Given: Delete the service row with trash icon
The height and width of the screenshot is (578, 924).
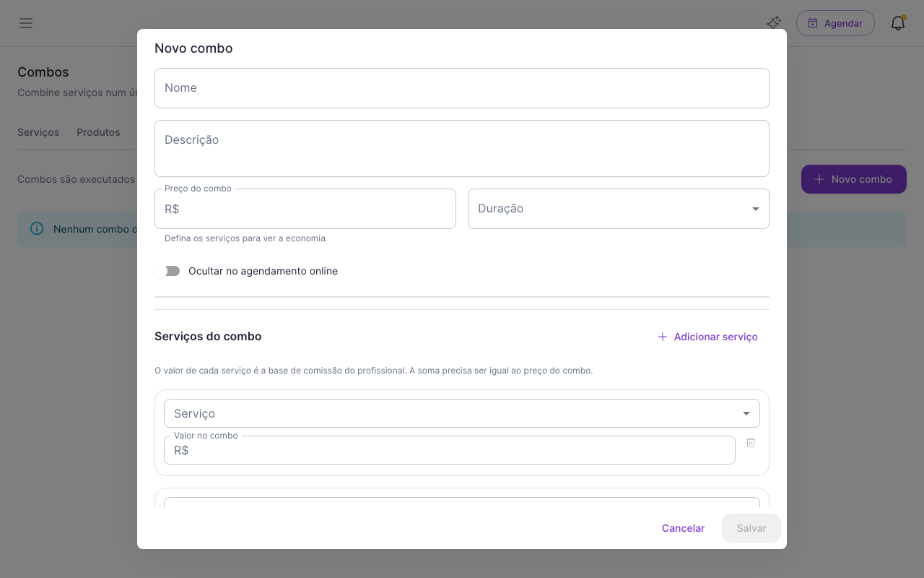Looking at the screenshot, I should click(751, 442).
